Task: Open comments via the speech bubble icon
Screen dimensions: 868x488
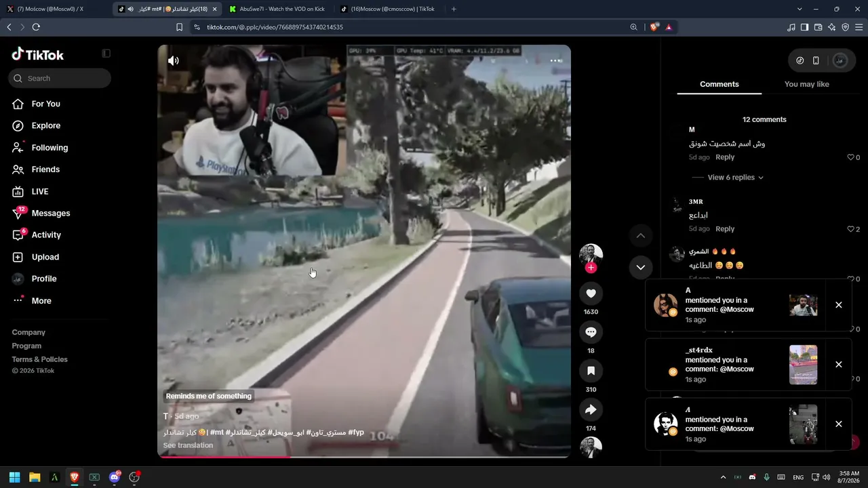Action: click(x=591, y=332)
